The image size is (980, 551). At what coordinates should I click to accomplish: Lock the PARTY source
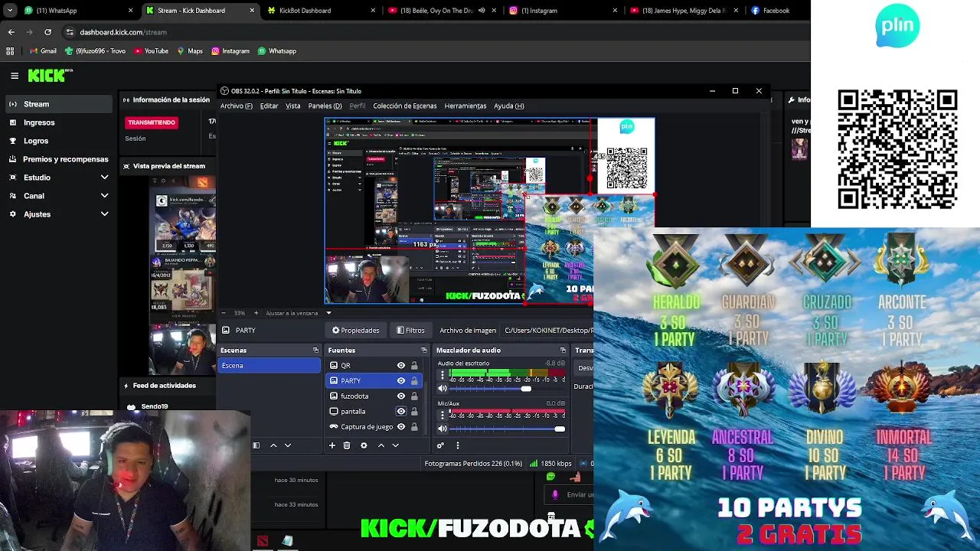(414, 381)
